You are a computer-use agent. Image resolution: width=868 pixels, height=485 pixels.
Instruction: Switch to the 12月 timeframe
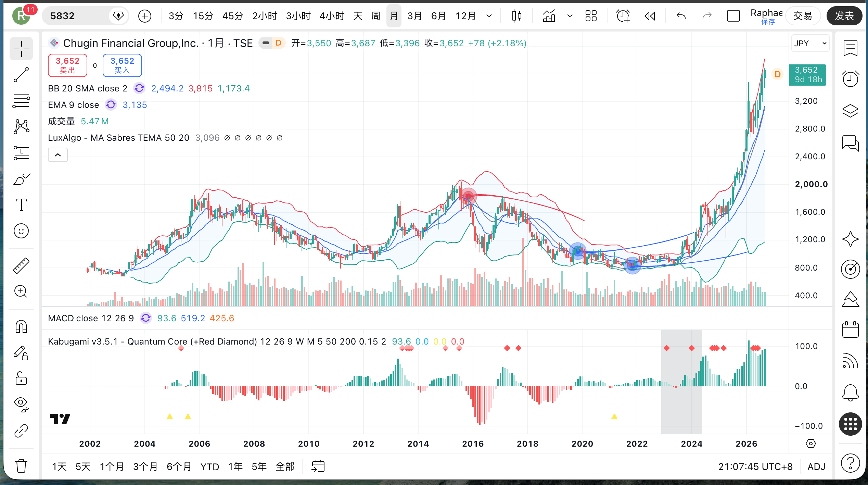tap(465, 16)
